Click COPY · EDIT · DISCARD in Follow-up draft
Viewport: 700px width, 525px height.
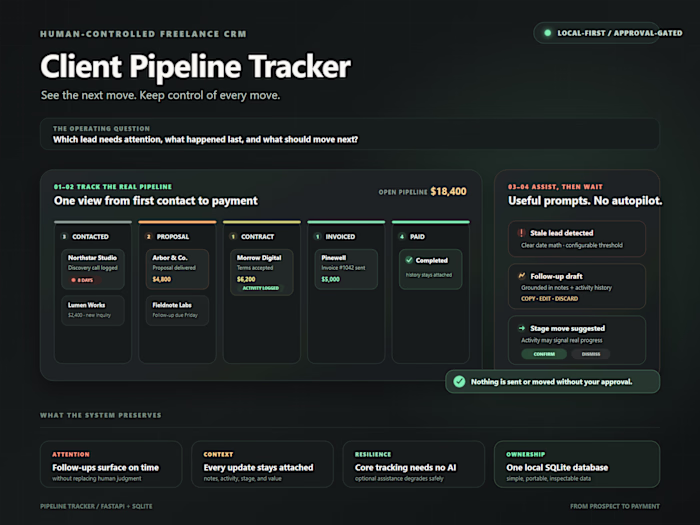550,299
